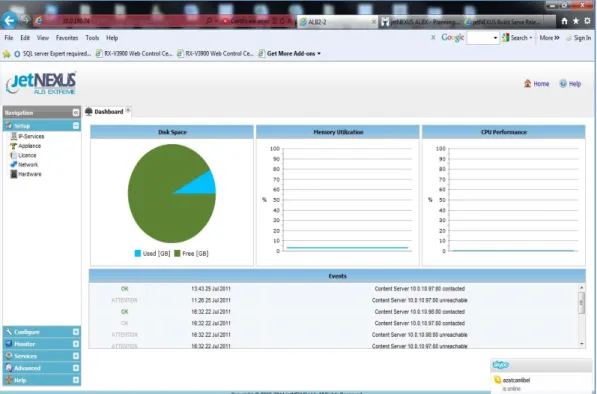Open browser Tools gear icon
Screen dimensions: 597x394
pos(587,21)
